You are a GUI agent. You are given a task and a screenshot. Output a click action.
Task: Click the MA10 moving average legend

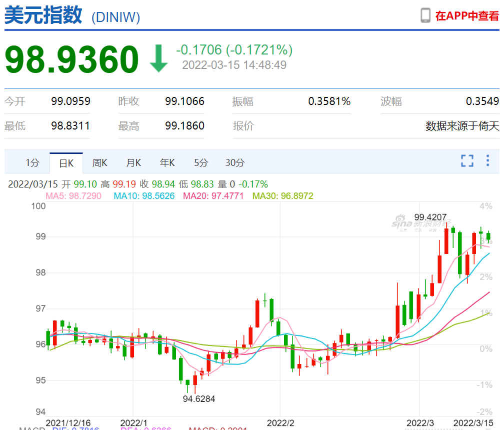coord(144,195)
